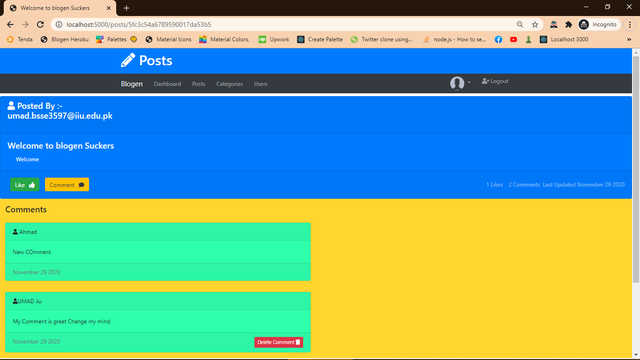Click commenter name Ahmad
640x360 pixels.
(28, 232)
